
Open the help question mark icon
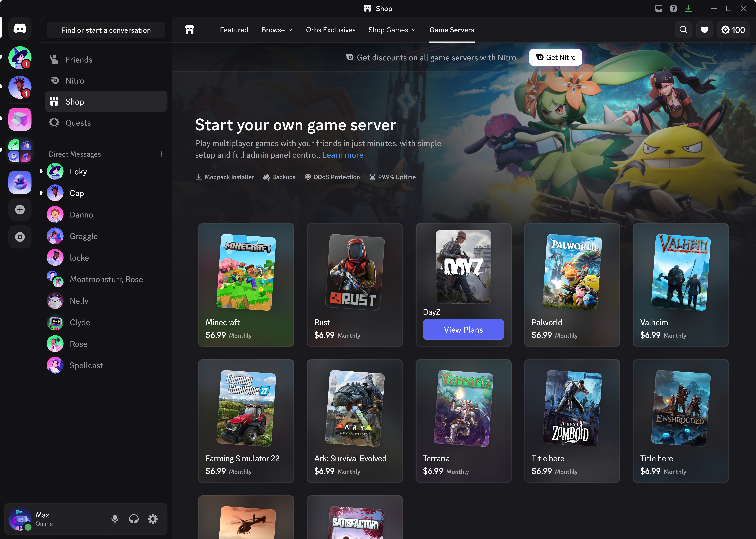click(x=673, y=9)
